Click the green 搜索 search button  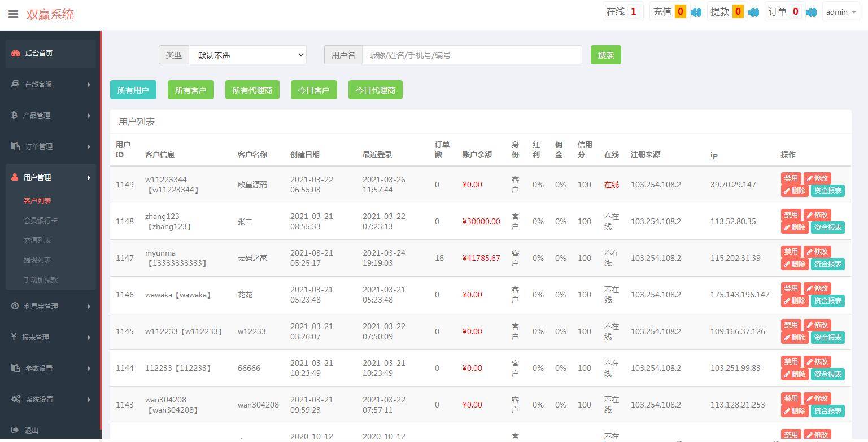click(605, 55)
